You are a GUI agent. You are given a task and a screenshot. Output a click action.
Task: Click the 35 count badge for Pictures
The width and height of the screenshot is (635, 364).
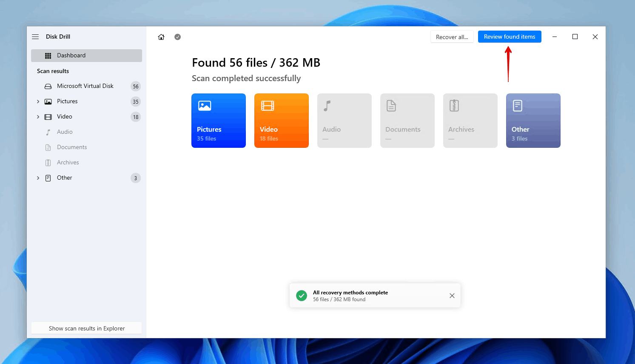(x=136, y=102)
